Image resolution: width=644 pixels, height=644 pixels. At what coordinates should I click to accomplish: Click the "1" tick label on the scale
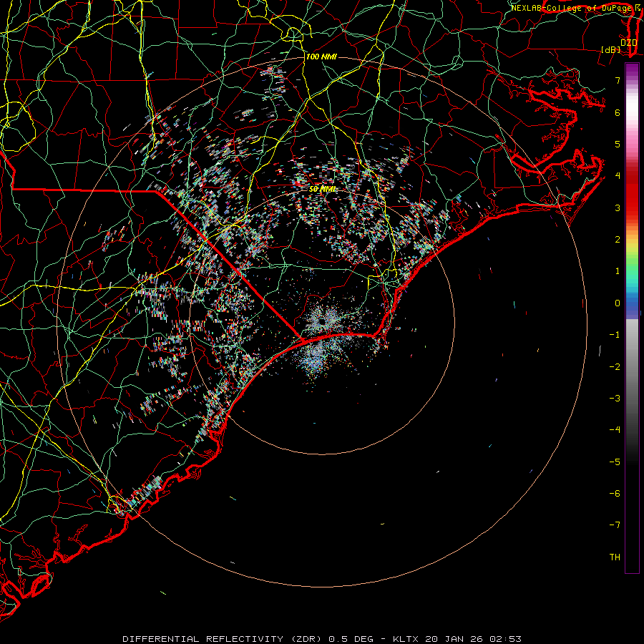(618, 271)
